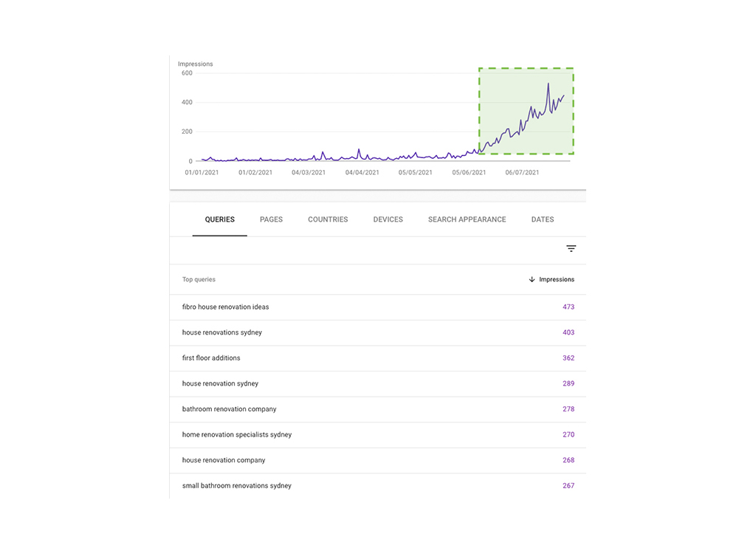
Task: Open the 'home renovation specialists sydney' query
Action: point(236,434)
